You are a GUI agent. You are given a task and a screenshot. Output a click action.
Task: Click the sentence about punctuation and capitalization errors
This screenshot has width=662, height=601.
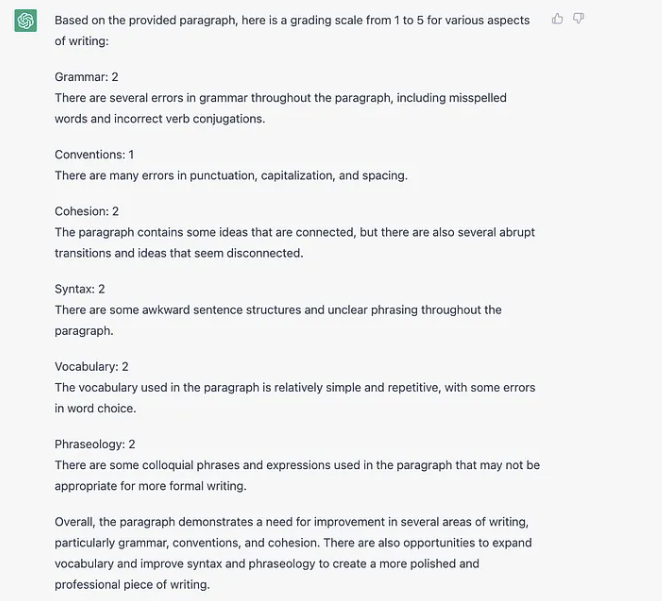click(231, 176)
